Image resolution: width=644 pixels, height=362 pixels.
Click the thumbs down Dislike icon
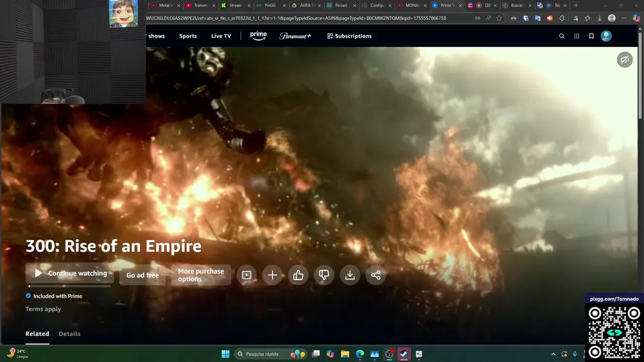[324, 275]
